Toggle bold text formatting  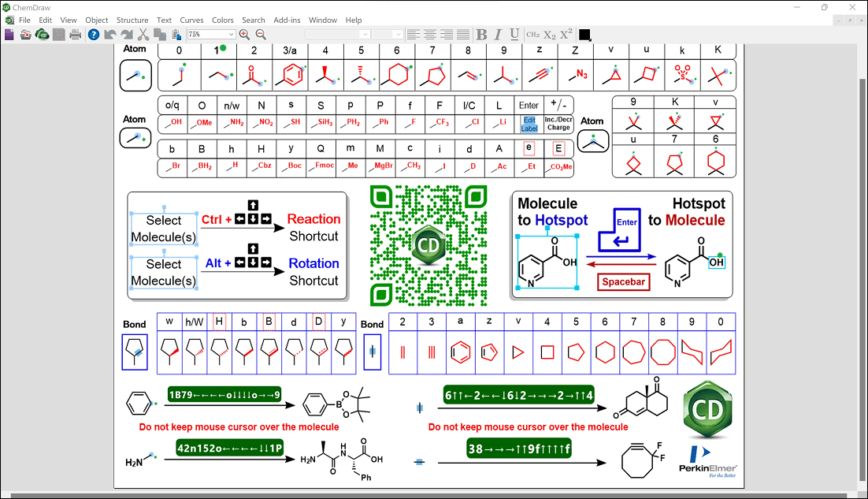481,35
